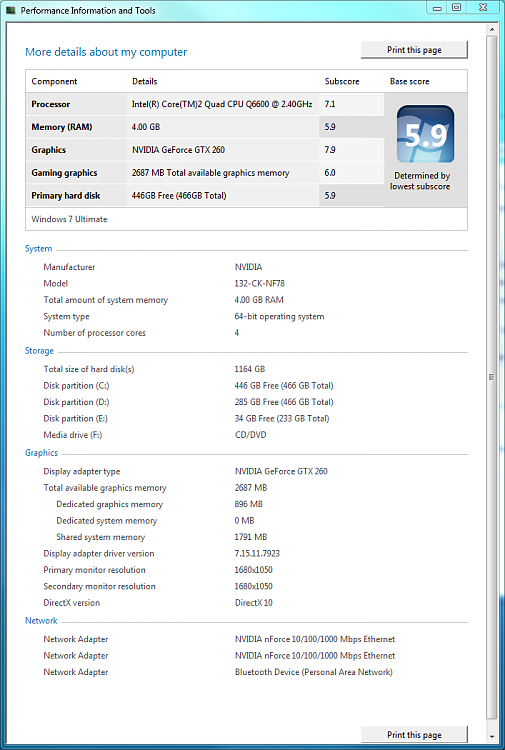
Task: Select the Processor row label
Action: (x=51, y=104)
